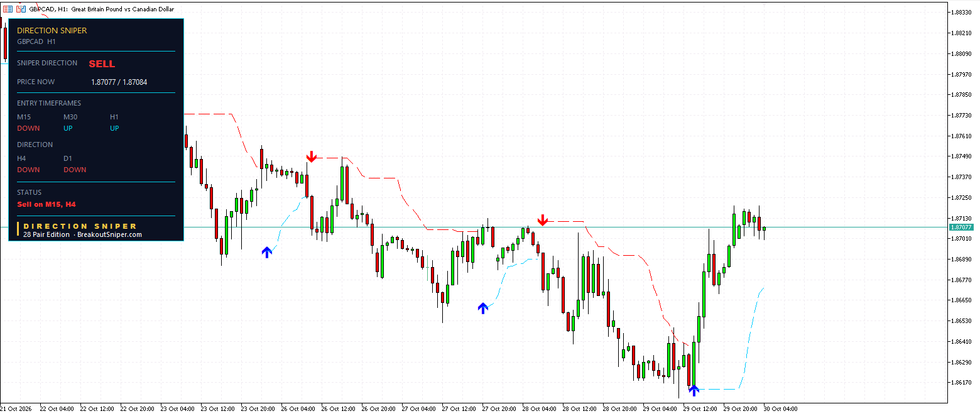
Task: Click the Sell on M15, H4 status
Action: point(46,204)
